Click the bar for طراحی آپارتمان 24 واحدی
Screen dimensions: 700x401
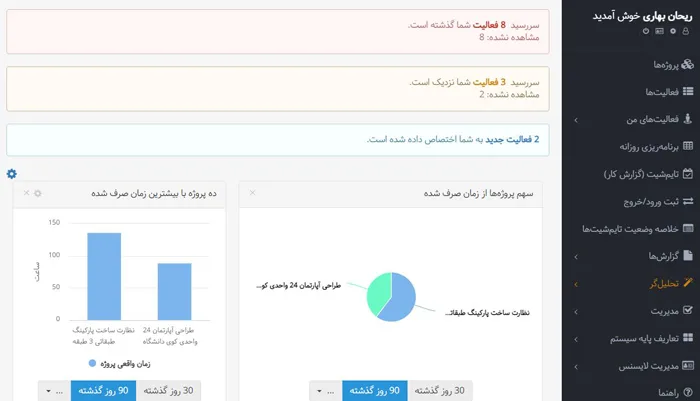(x=175, y=291)
